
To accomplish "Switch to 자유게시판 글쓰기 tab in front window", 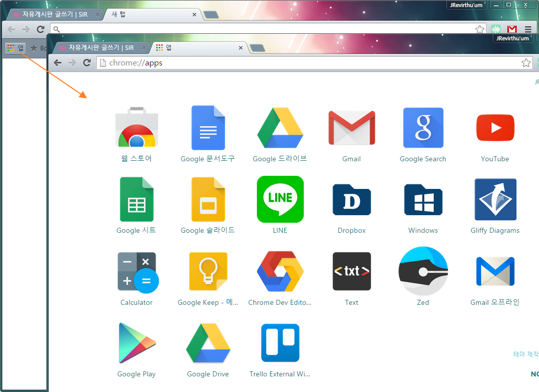I will pos(101,47).
